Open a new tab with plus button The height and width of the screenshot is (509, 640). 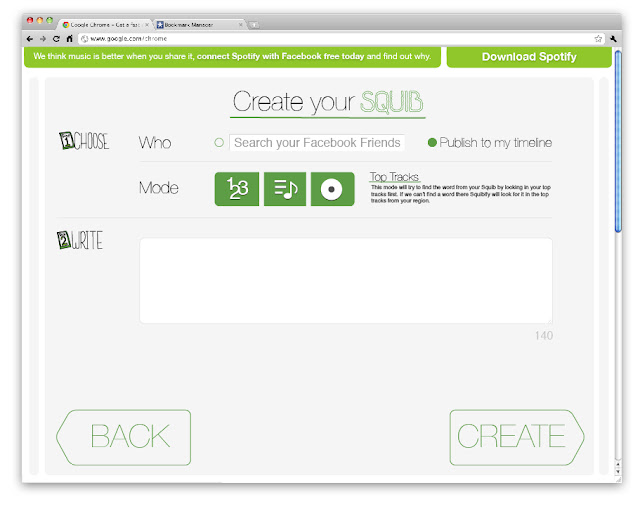click(x=254, y=25)
